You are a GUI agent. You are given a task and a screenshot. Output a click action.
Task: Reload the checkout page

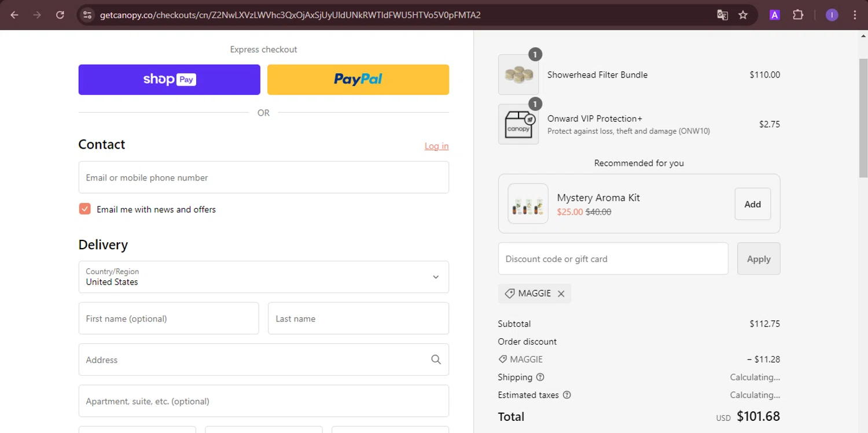coord(60,15)
